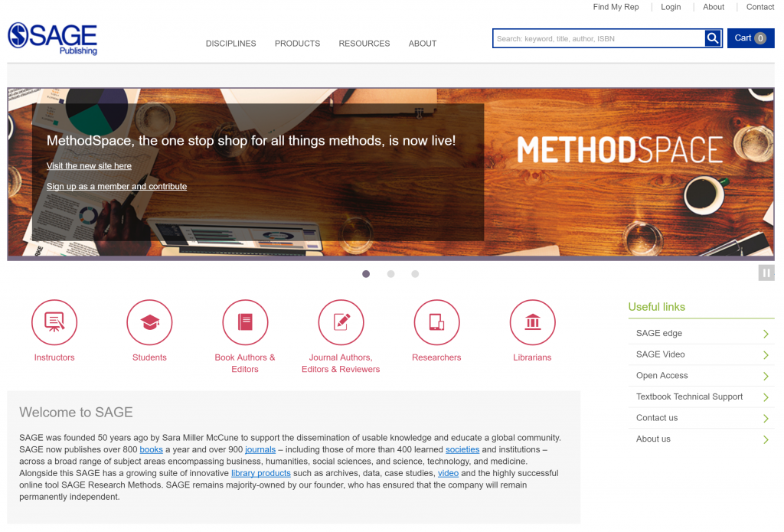Open the RESOURCES menu
This screenshot has width=784, height=532.
click(364, 44)
